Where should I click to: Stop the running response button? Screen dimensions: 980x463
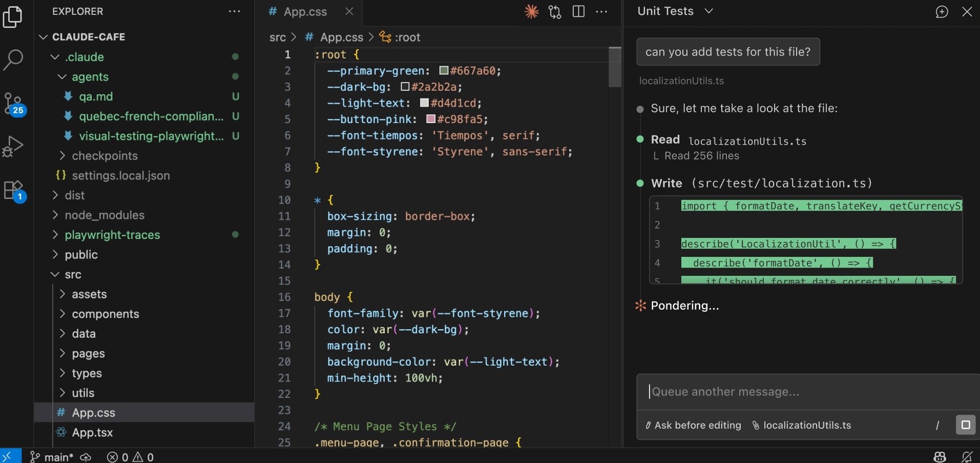[x=966, y=425]
